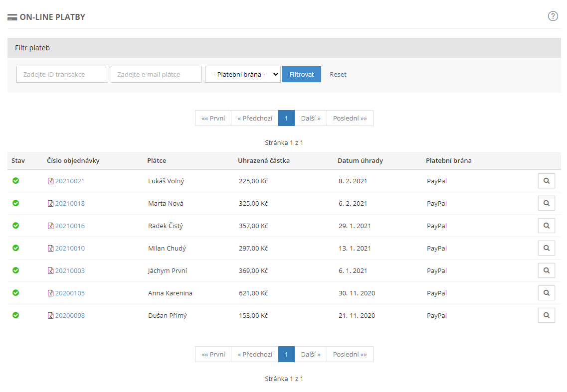
Task: Go to Další page in top pagination
Action: point(310,118)
